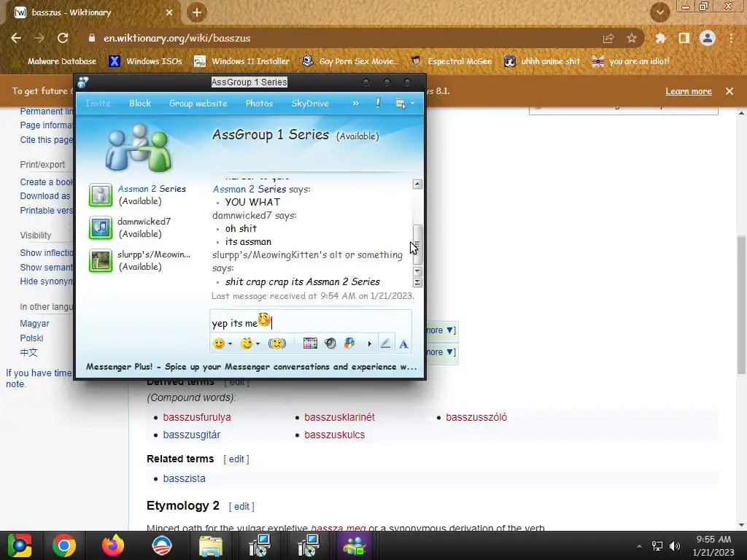Open Messenger icon on the taskbar
747x560 pixels.
click(x=353, y=545)
